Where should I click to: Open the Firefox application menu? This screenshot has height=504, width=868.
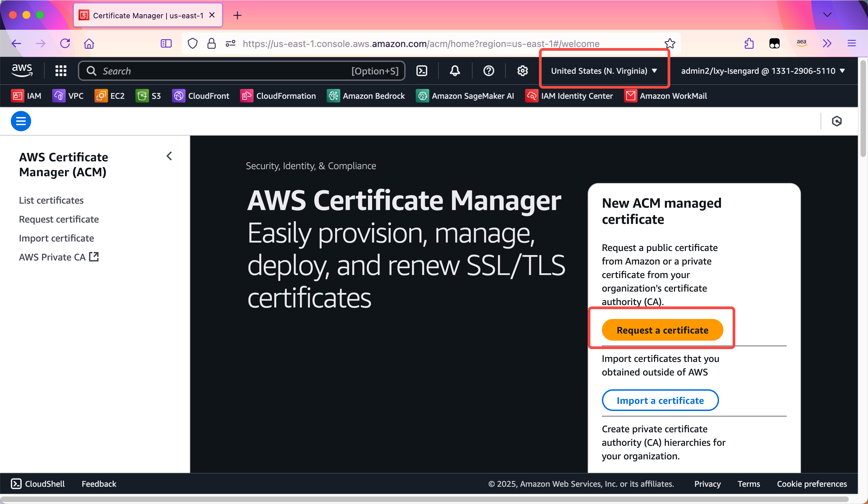tap(851, 43)
